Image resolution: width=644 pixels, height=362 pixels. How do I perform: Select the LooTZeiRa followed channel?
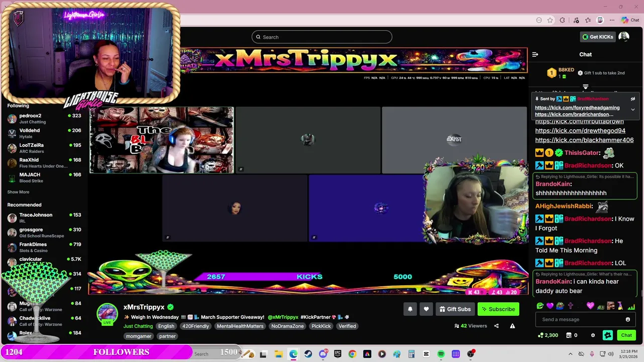[44, 148]
